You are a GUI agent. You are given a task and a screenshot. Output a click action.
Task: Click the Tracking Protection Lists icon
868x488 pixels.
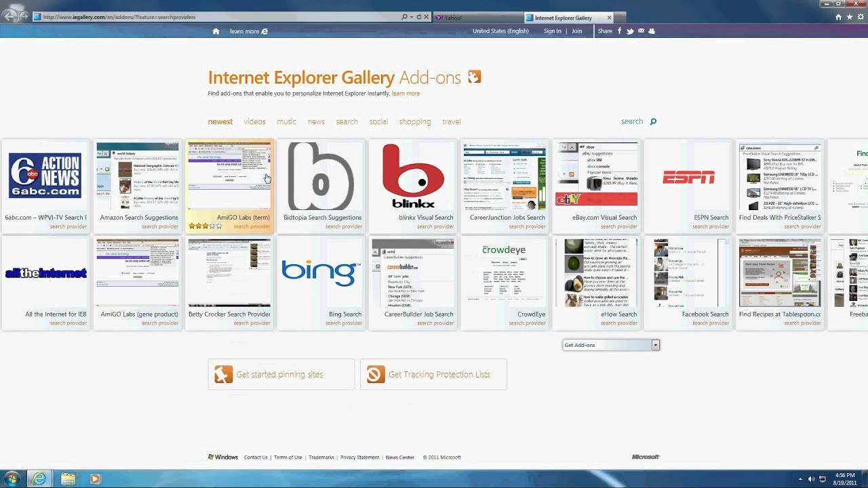coord(376,374)
